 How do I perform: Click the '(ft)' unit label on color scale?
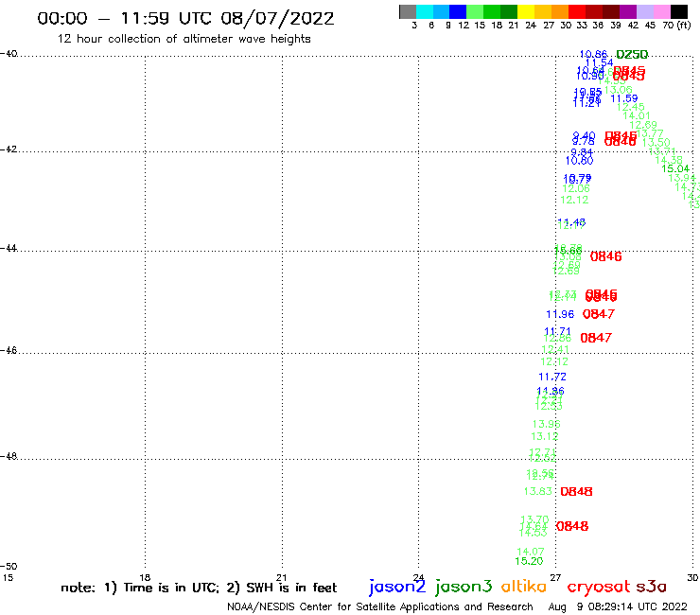point(684,25)
